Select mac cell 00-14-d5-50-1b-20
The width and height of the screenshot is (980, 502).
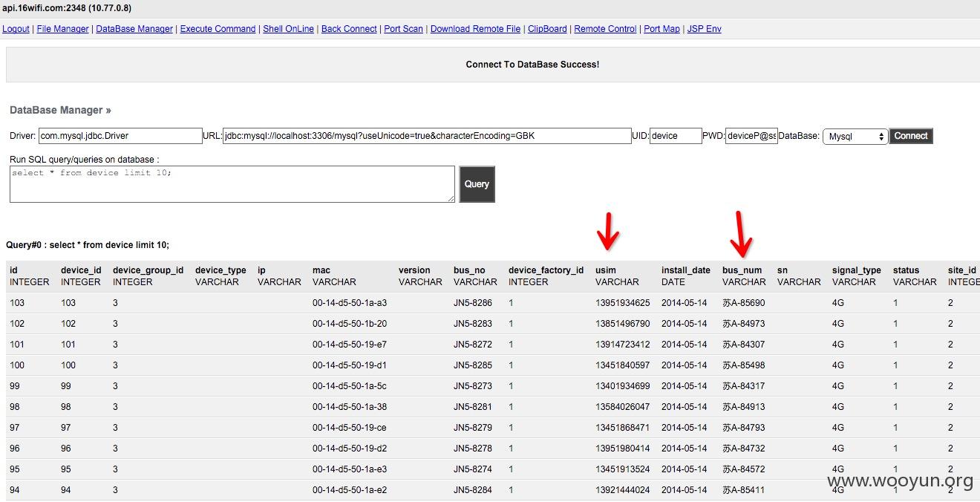point(350,324)
